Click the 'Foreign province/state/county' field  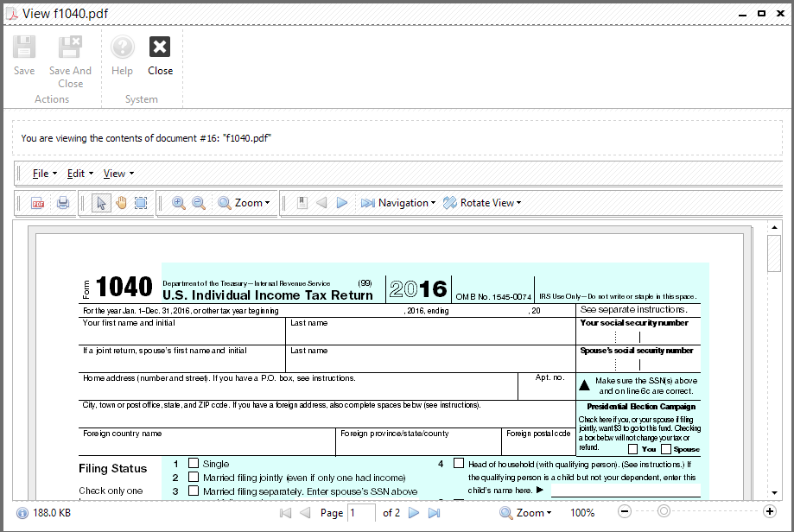(418, 442)
